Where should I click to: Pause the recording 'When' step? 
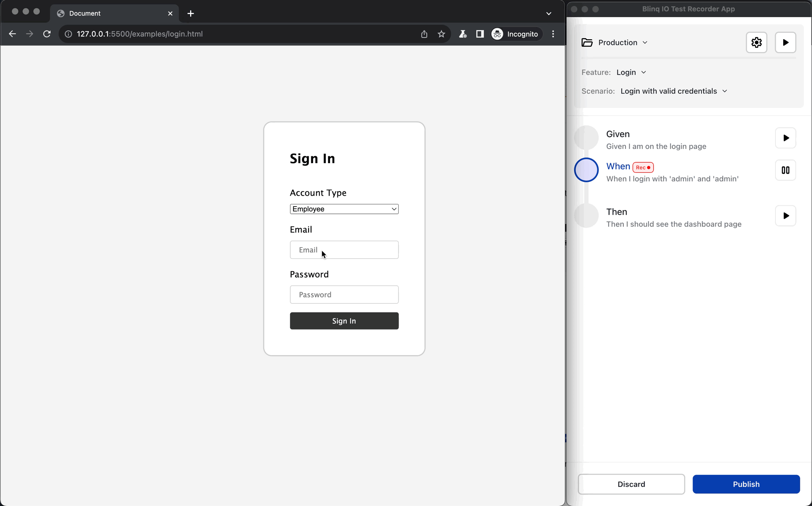point(784,170)
